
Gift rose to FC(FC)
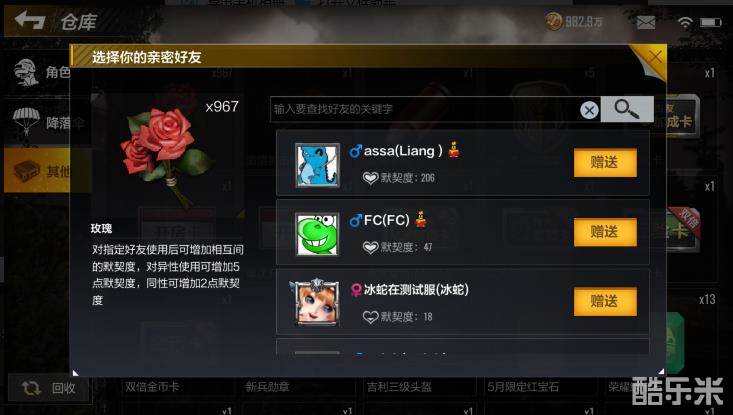pos(605,232)
